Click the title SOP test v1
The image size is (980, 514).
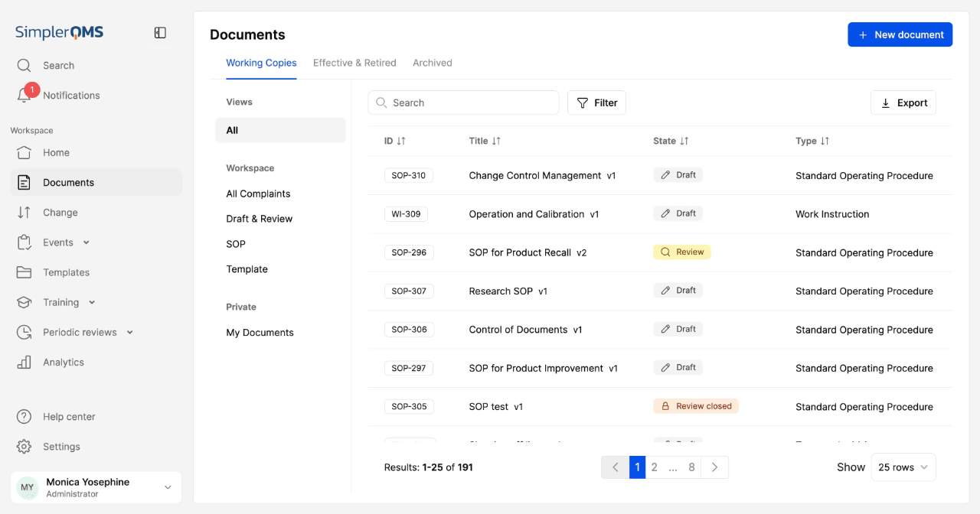(495, 407)
